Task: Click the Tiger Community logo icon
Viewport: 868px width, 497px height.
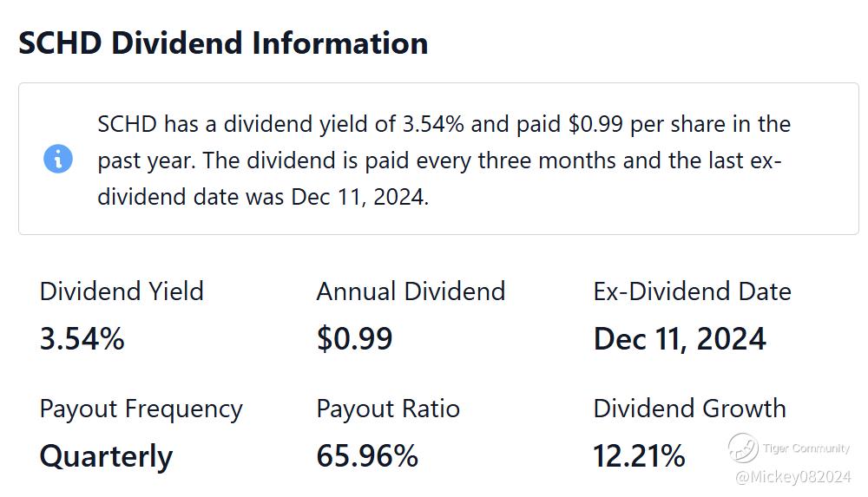Action: click(x=743, y=448)
